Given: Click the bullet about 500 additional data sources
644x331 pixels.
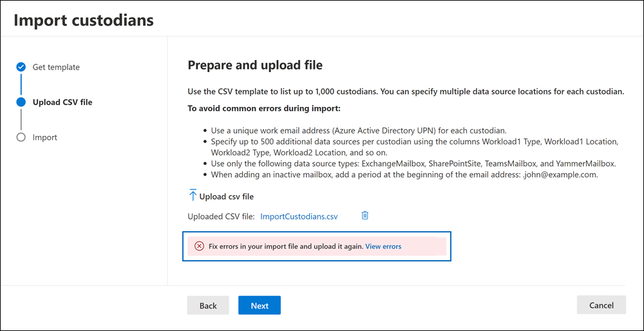Looking at the screenshot, I should [414, 147].
